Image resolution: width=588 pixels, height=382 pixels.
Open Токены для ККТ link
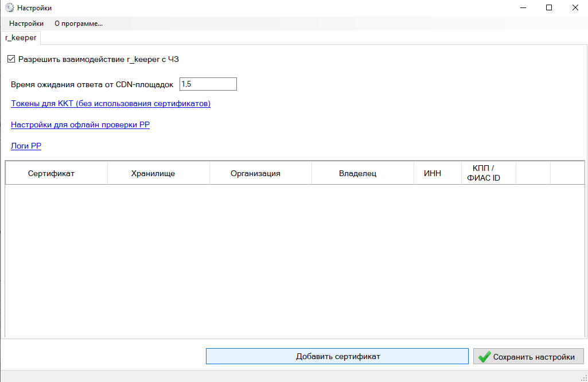point(111,103)
